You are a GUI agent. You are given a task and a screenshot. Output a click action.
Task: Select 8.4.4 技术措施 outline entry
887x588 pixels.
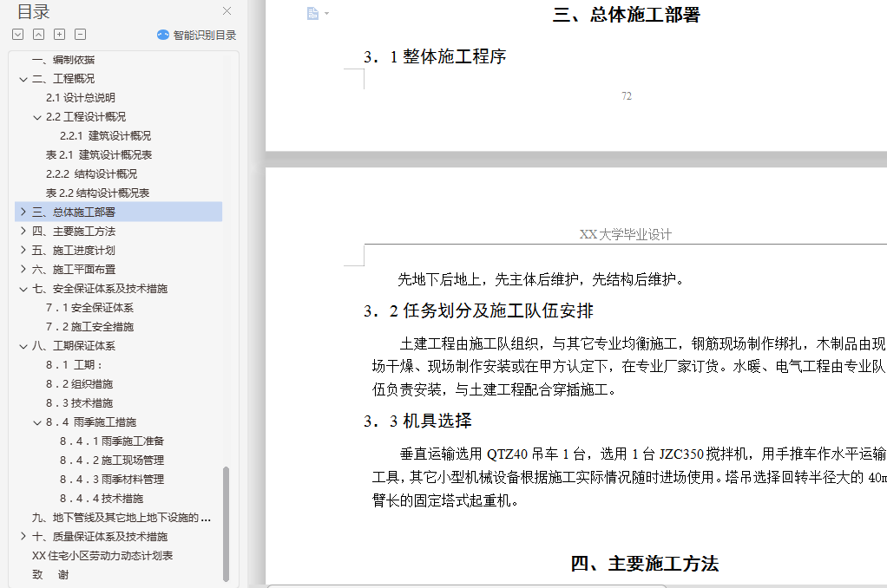pyautogui.click(x=102, y=499)
